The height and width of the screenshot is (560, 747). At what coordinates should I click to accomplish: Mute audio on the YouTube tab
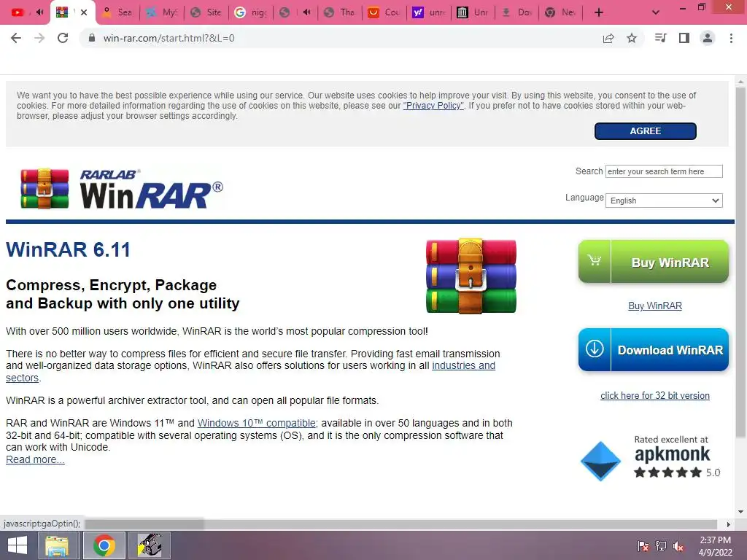[x=39, y=12]
